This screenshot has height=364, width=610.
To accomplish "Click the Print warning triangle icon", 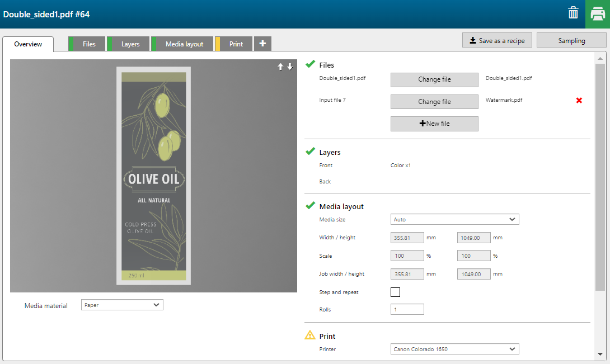I will click(309, 335).
